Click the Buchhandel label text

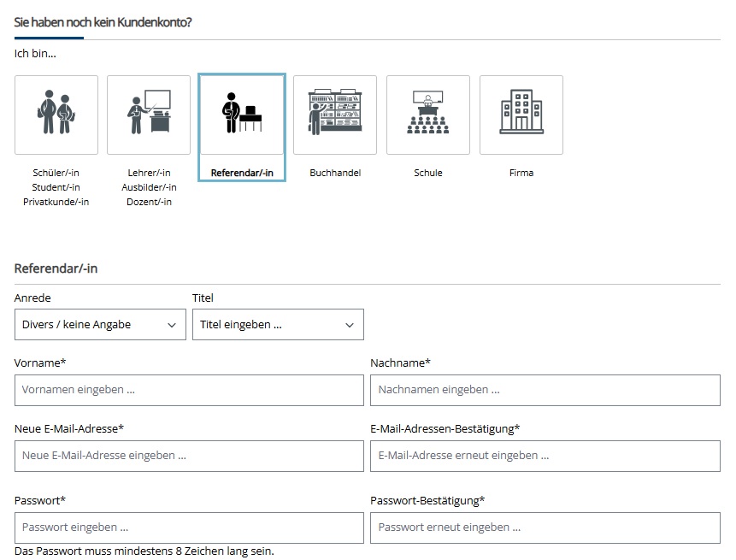click(x=334, y=172)
